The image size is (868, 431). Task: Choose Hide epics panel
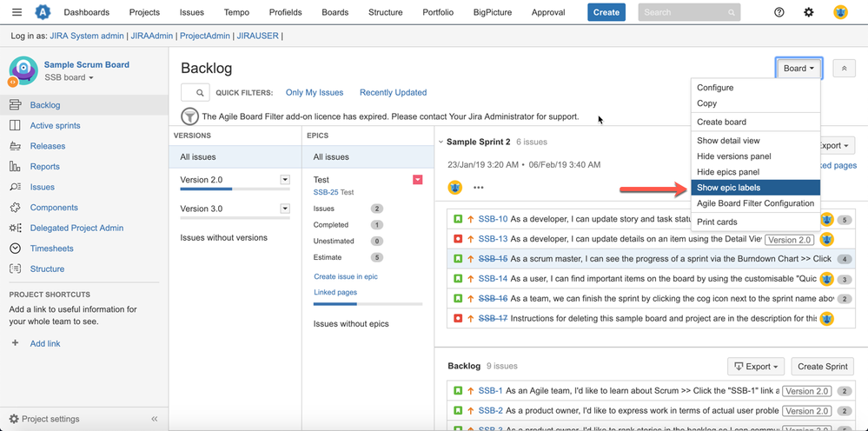[755, 172]
